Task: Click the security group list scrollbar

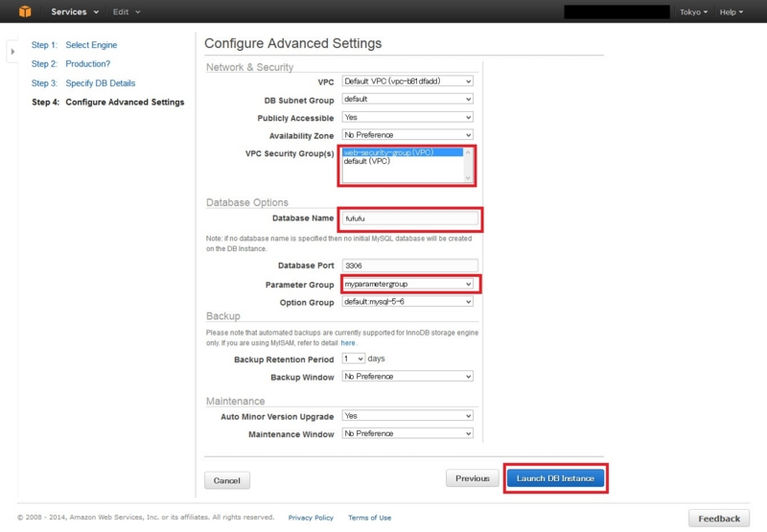Action: point(468,165)
